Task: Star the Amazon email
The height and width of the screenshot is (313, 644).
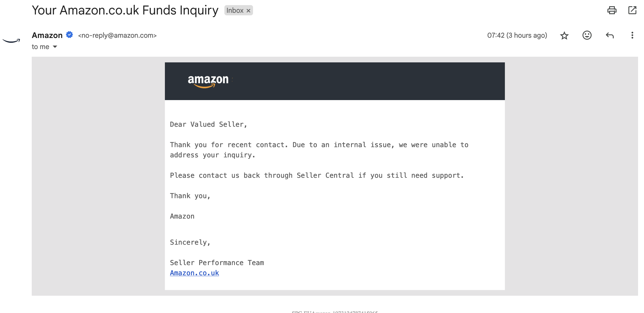Action: pyautogui.click(x=564, y=35)
